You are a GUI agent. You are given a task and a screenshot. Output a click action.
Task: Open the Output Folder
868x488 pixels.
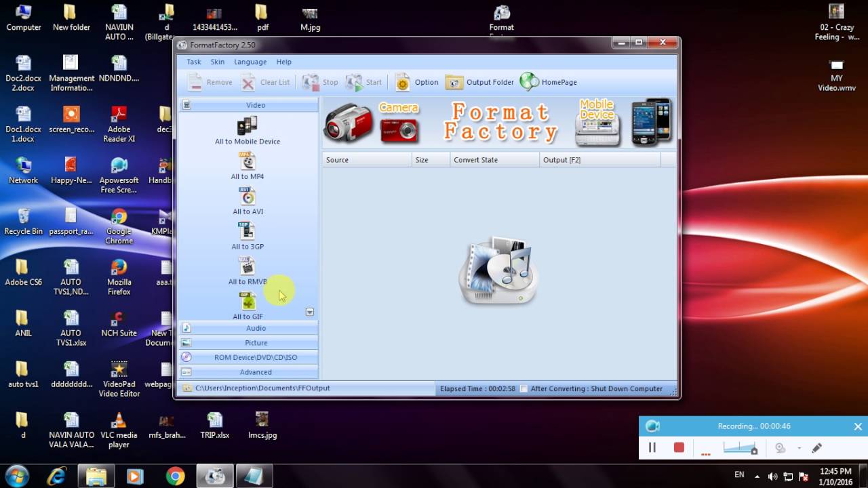pos(480,82)
